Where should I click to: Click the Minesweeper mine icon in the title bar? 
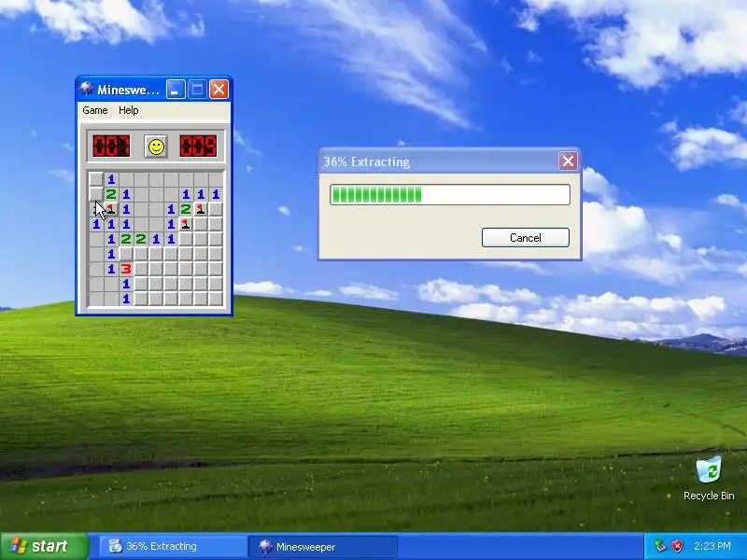[x=86, y=89]
